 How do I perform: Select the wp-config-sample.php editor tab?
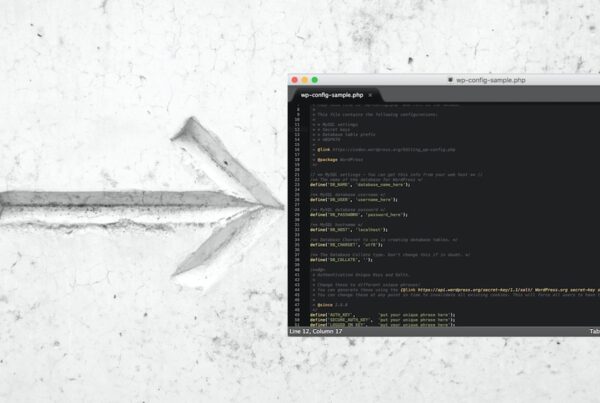pyautogui.click(x=331, y=95)
